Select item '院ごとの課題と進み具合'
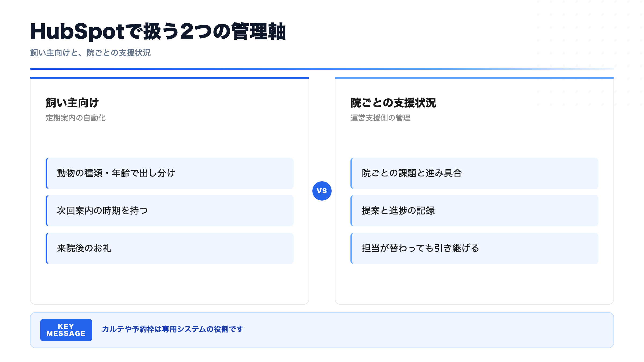The height and width of the screenshot is (362, 644). click(474, 173)
